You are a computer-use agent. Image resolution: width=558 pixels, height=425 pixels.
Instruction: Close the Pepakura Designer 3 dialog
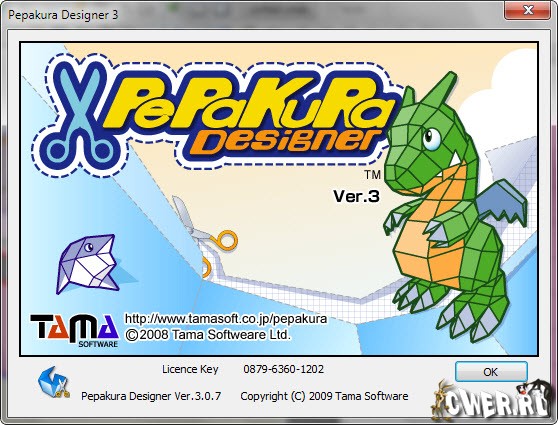528,10
